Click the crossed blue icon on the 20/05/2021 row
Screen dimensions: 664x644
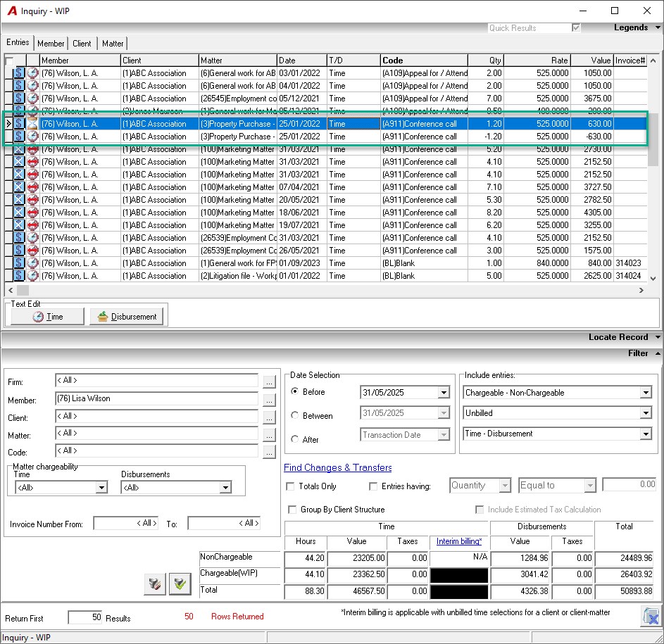tap(19, 200)
